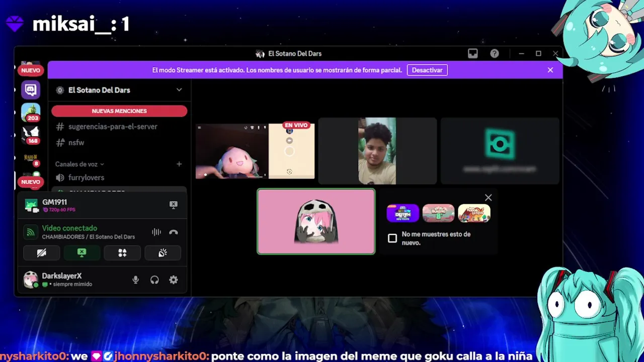Image resolution: width=644 pixels, height=362 pixels.
Task: Open the sugerencias-para-el-server channel
Action: (x=113, y=127)
